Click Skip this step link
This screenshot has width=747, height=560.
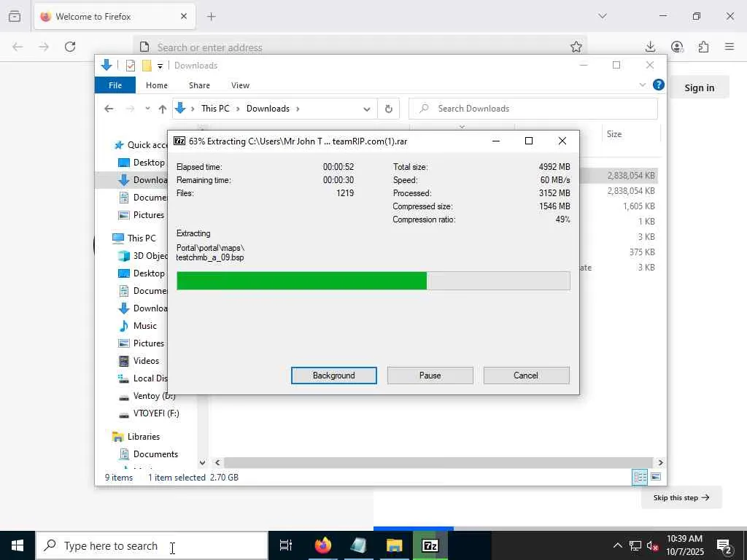[681, 497]
